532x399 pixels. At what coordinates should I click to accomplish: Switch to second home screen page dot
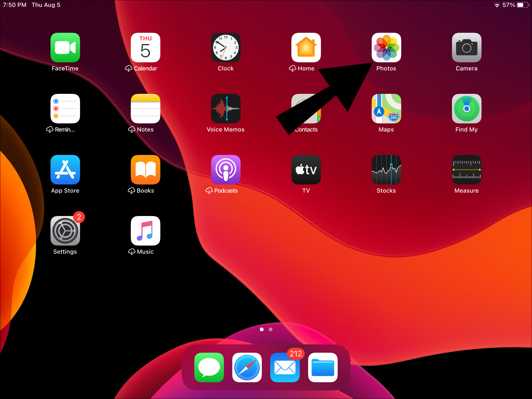[270, 329]
